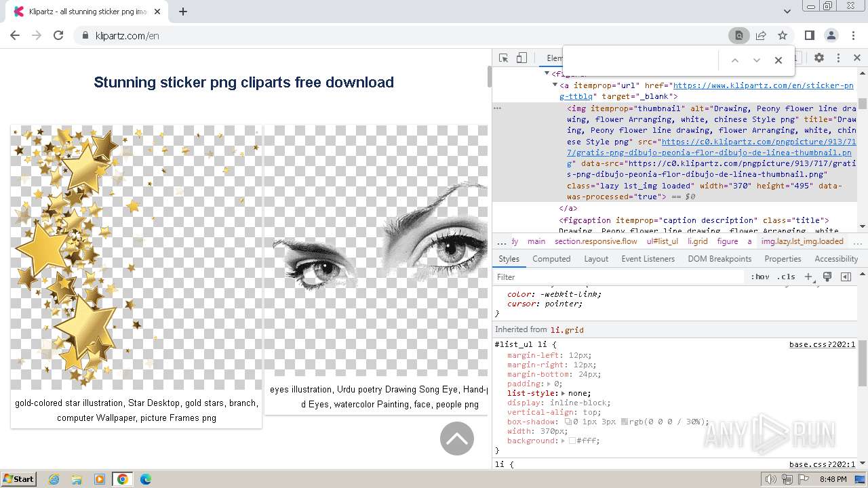Open the box-shadow rgb color swatch
Image resolution: width=868 pixels, height=488 pixels.
(625, 422)
